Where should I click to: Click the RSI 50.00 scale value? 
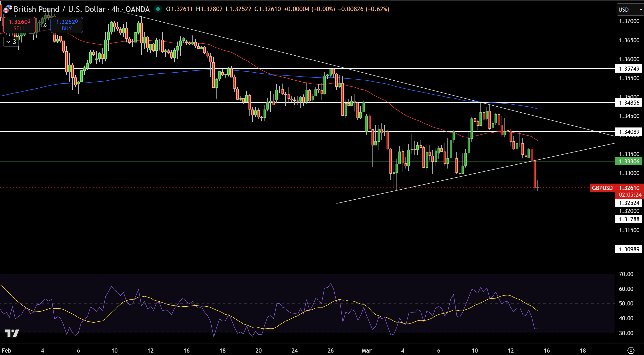coord(626,304)
